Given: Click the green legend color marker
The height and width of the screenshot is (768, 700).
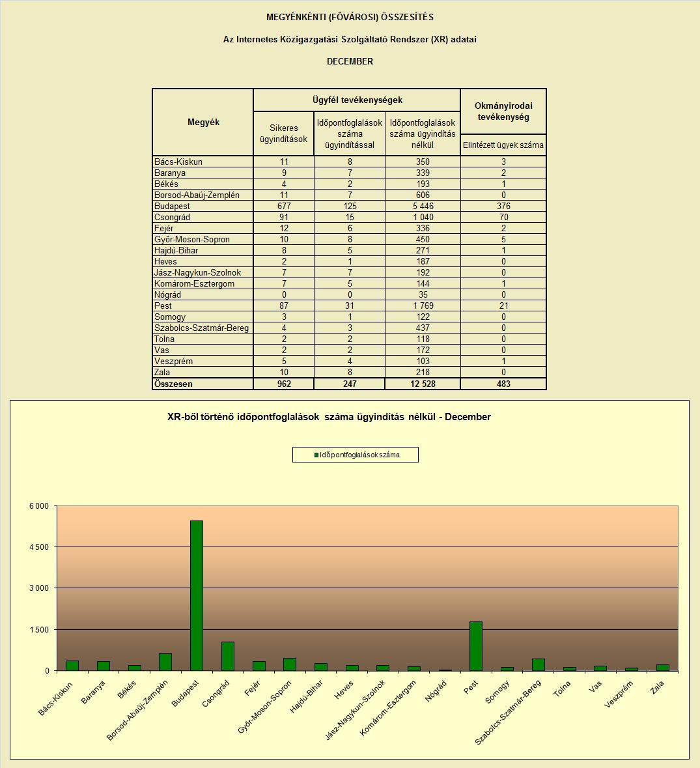Looking at the screenshot, I should click(316, 455).
